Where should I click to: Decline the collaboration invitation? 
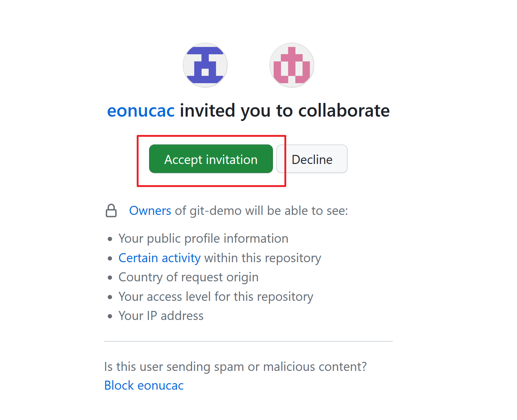312,159
